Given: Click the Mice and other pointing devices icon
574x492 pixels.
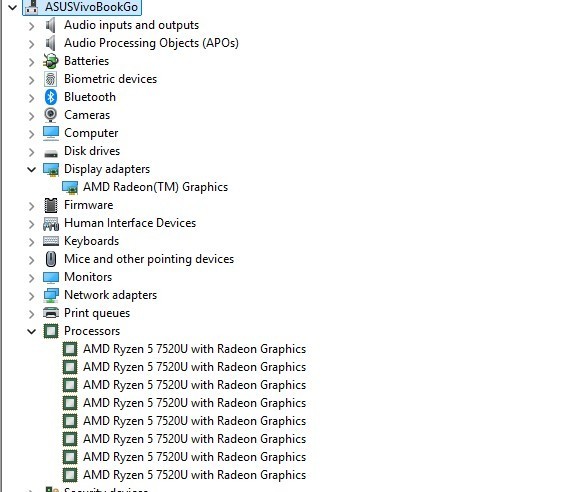Looking at the screenshot, I should (51, 259).
